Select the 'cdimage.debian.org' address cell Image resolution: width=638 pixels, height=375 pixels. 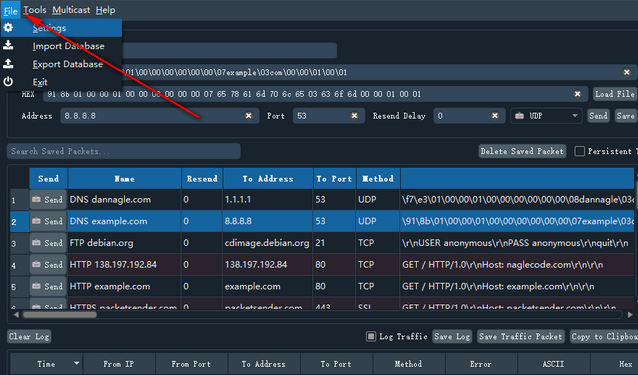[267, 243]
